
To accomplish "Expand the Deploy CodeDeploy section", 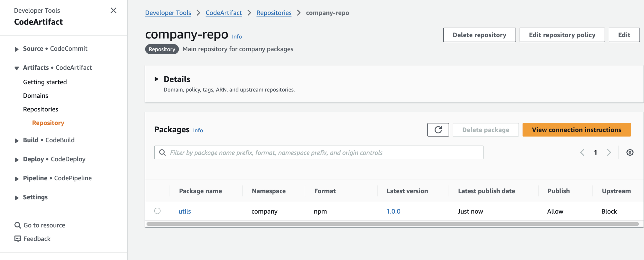I will 16,160.
